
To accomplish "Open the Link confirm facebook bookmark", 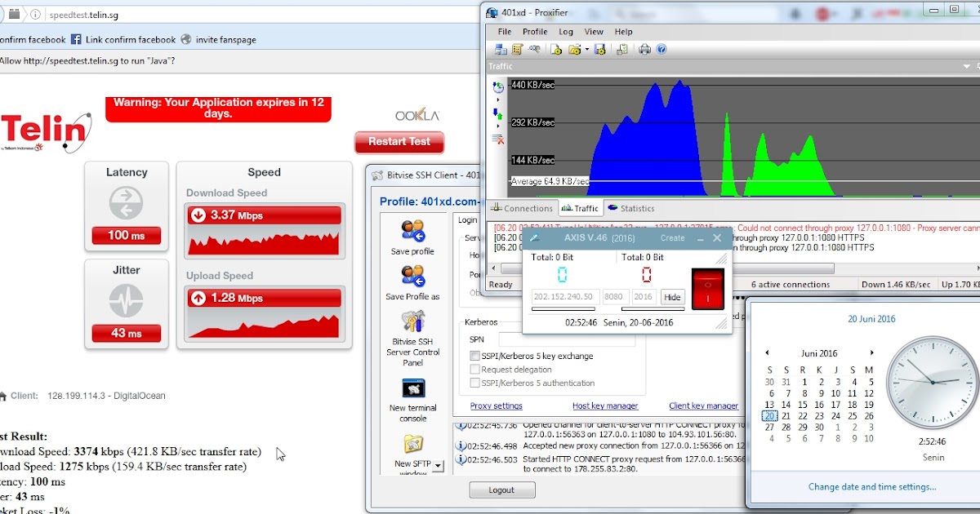I will pos(123,39).
